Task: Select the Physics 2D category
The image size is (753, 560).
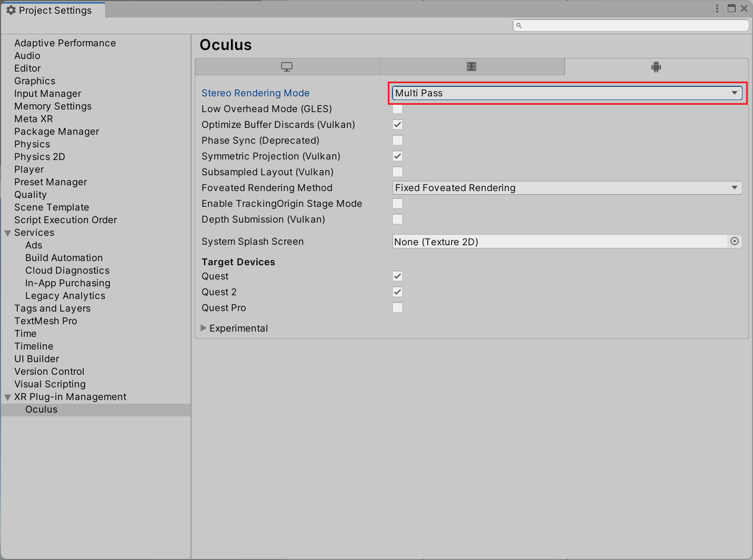Action: point(39,157)
